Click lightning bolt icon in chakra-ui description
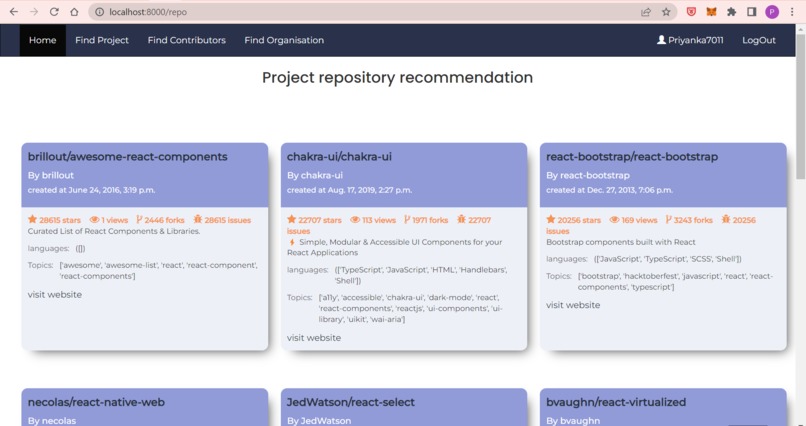This screenshot has height=426, width=806. (292, 242)
